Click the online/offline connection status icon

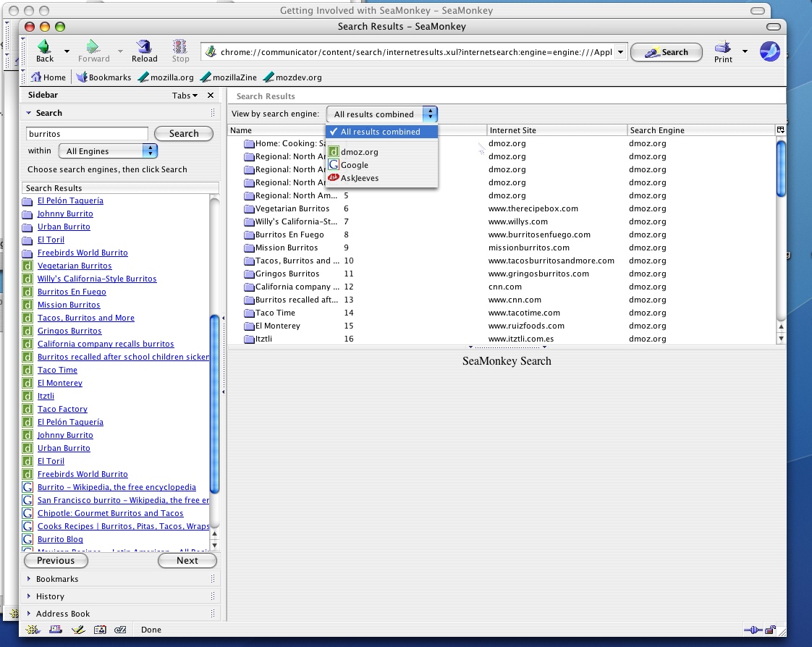pos(753,630)
